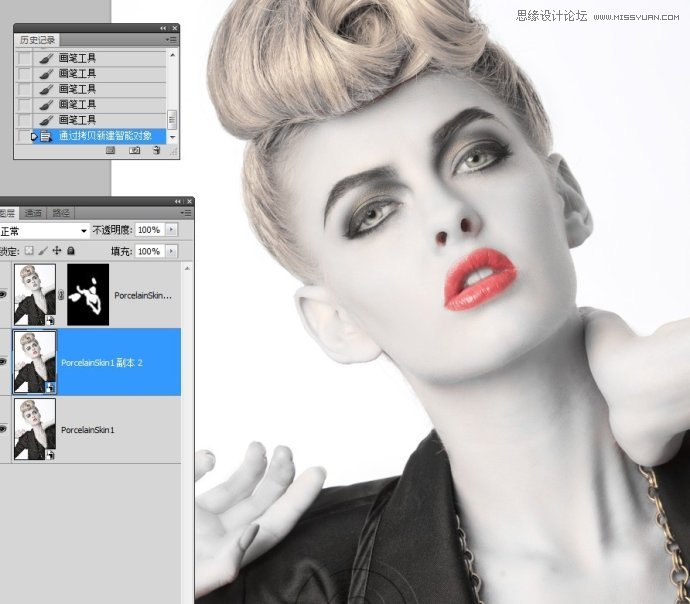690x604 pixels.
Task: Click the lock image pixels brush icon
Action: coord(43,251)
